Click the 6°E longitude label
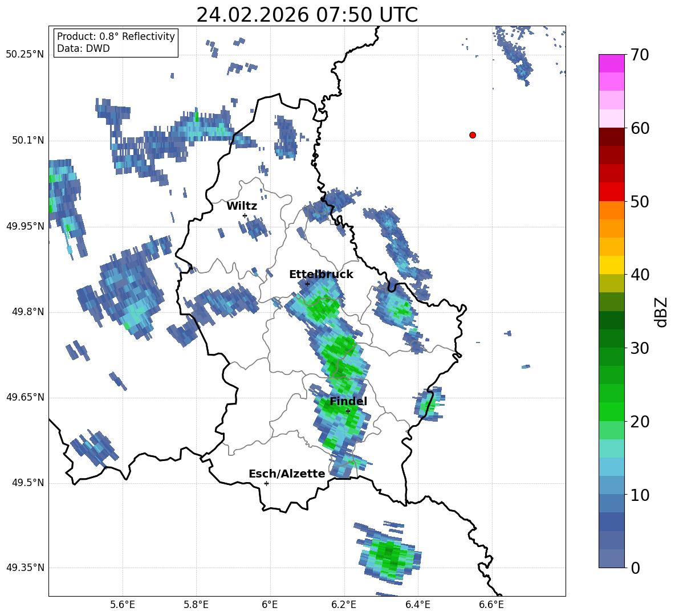The image size is (675, 616). coord(270,605)
